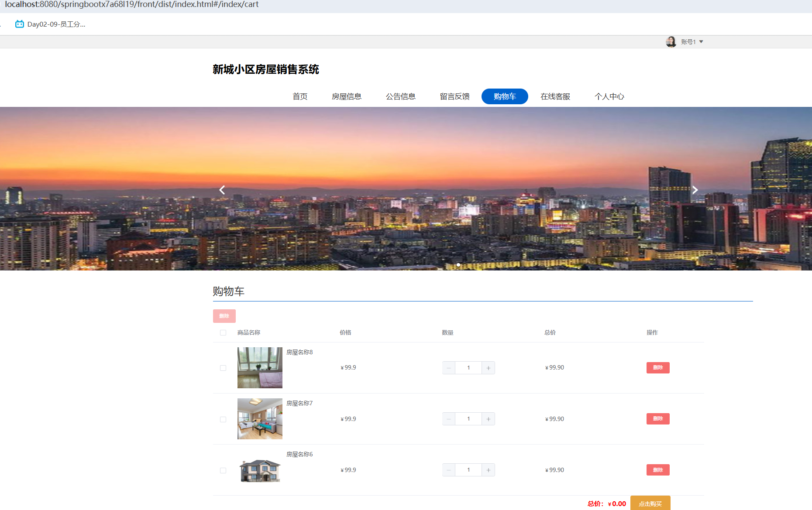This screenshot has height=510, width=812.
Task: Open the Day02-09 bookmark
Action: coord(51,24)
